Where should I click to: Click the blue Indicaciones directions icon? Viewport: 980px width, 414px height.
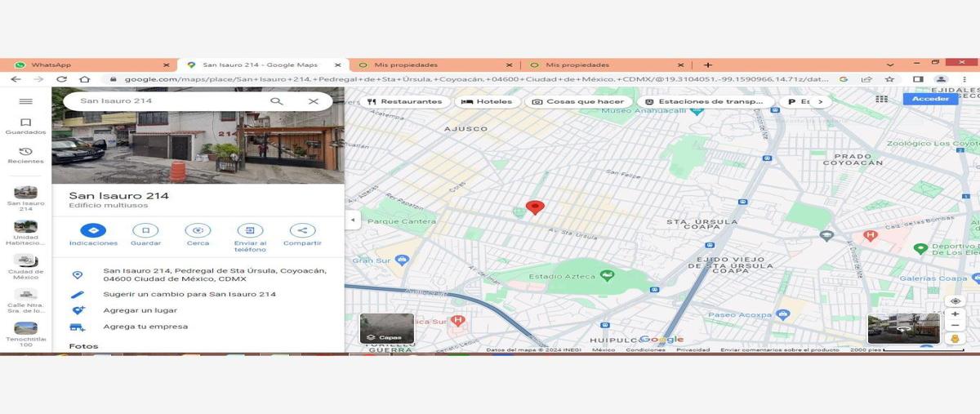(x=93, y=231)
